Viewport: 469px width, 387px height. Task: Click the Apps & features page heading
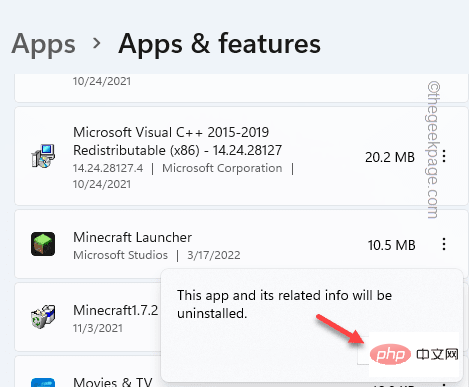219,44
